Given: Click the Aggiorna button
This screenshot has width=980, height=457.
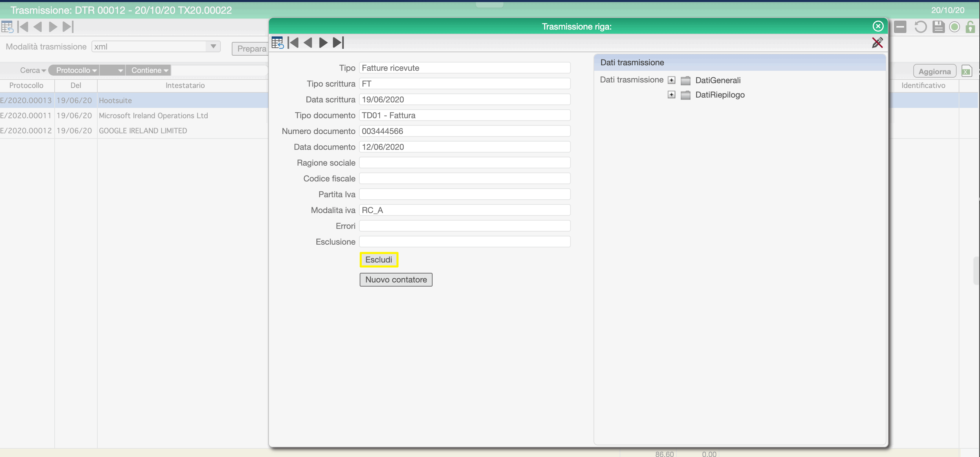Looking at the screenshot, I should 934,71.
